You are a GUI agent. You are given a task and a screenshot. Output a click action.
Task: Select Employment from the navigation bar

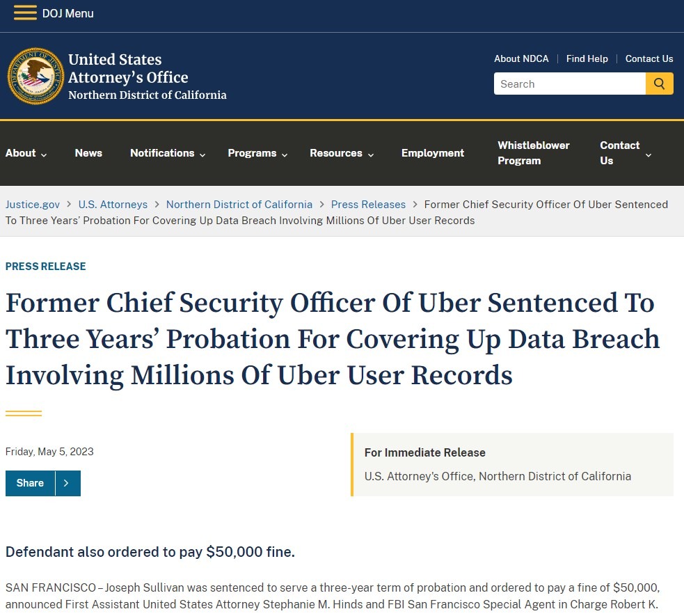click(432, 153)
